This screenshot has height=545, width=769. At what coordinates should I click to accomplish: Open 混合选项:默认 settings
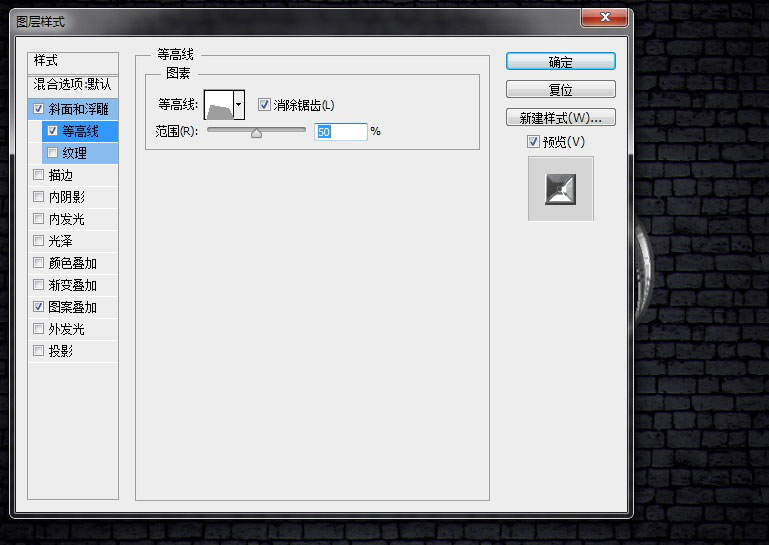pyautogui.click(x=73, y=85)
